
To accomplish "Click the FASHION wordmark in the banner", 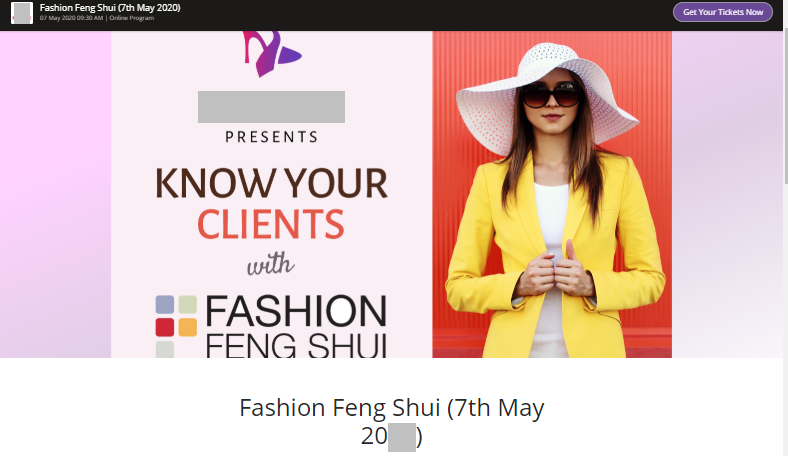I will (x=296, y=311).
